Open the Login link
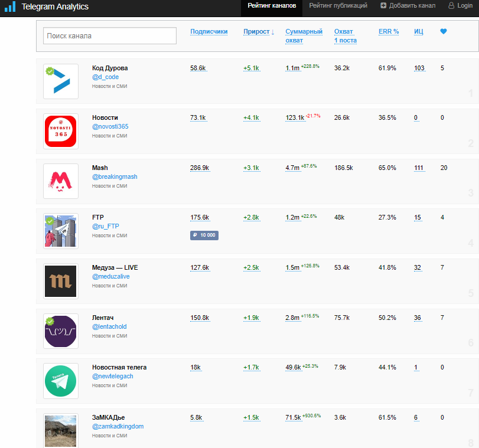Viewport: 479px width, 448px height. point(460,5)
